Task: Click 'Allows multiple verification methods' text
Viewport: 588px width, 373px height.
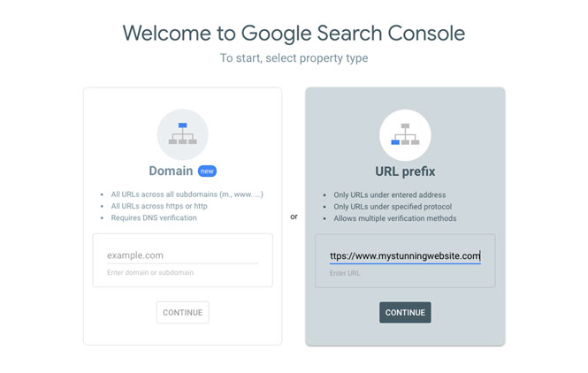Action: coord(395,218)
